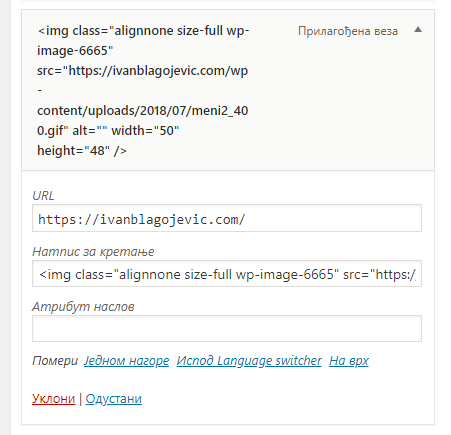Cancel the changes with Одустани link
Image resolution: width=451 pixels, height=435 pixels.
[114, 399]
